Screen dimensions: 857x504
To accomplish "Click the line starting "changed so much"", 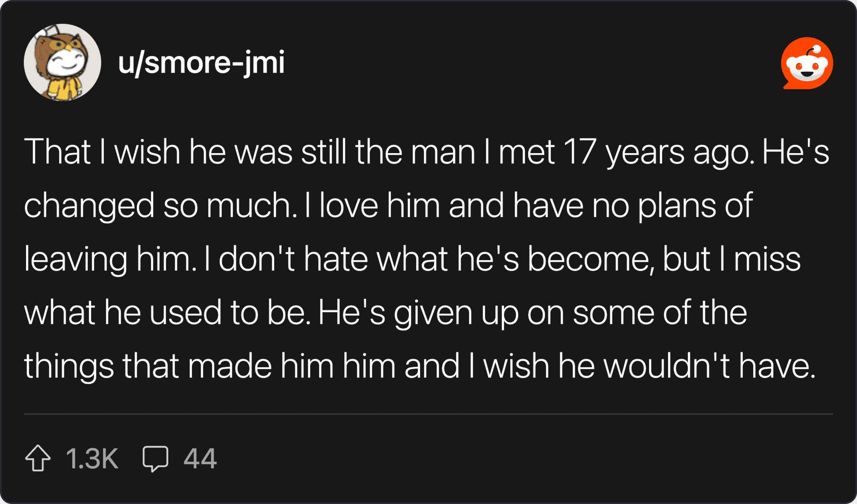I will (388, 205).
